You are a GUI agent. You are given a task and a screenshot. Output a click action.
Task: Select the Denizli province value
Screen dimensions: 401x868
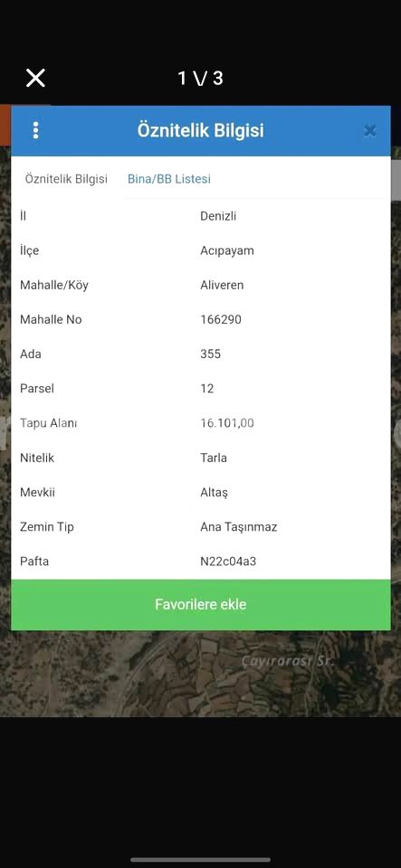coord(218,216)
